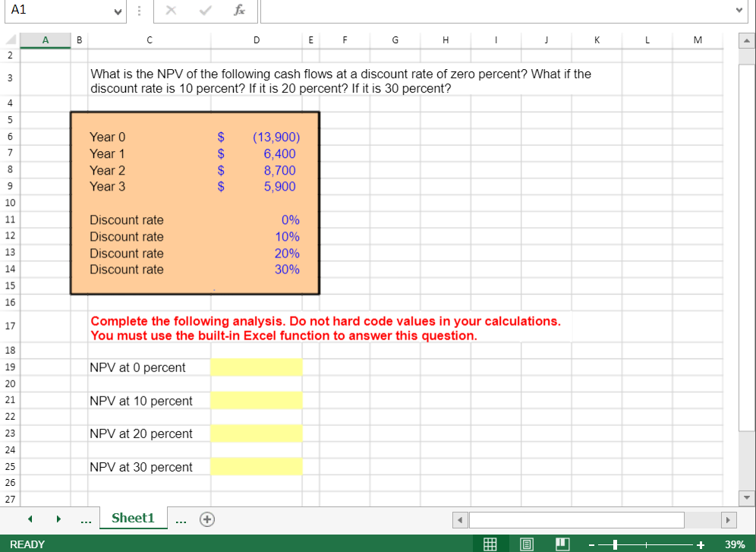Switch to Page Break Preview via status bar icon
Viewport: 756px width, 552px height.
click(x=562, y=544)
